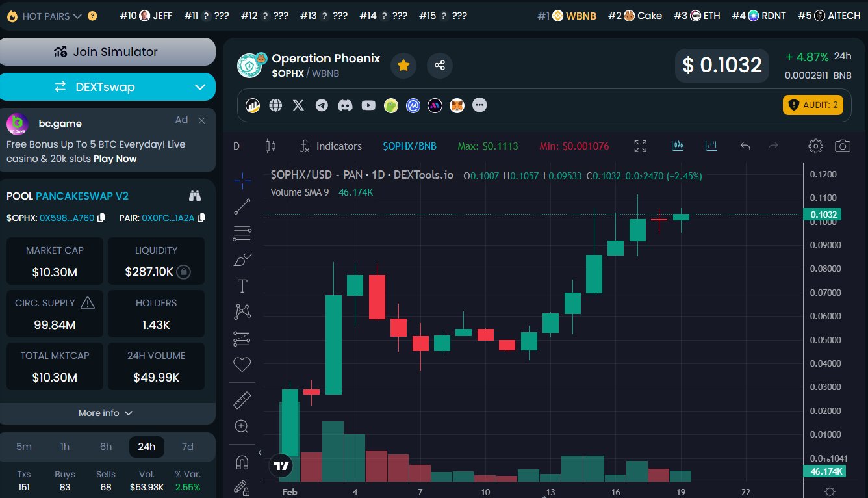Toggle the bar chart view icon next to candlestick view
868x498 pixels.
point(711,146)
